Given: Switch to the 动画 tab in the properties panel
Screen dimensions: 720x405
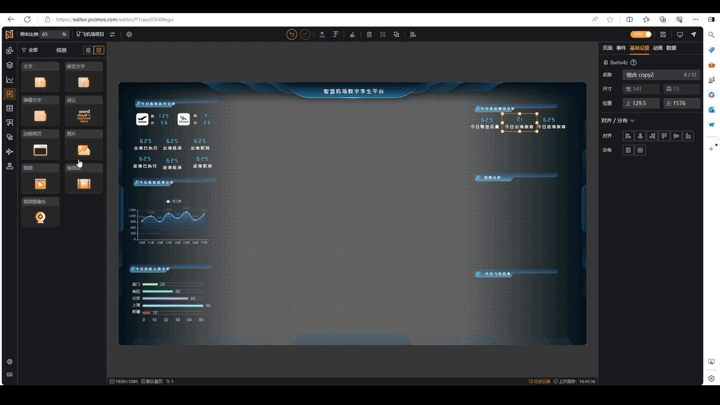Looking at the screenshot, I should (658, 48).
